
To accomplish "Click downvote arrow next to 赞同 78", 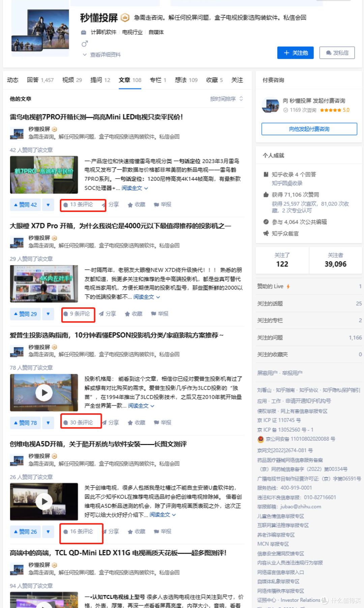I will tap(48, 423).
